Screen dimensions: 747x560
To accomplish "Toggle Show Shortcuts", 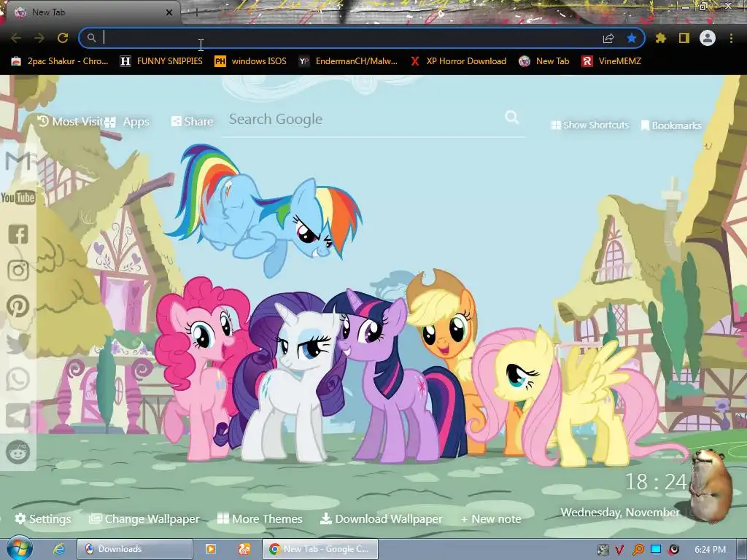I will [x=589, y=125].
